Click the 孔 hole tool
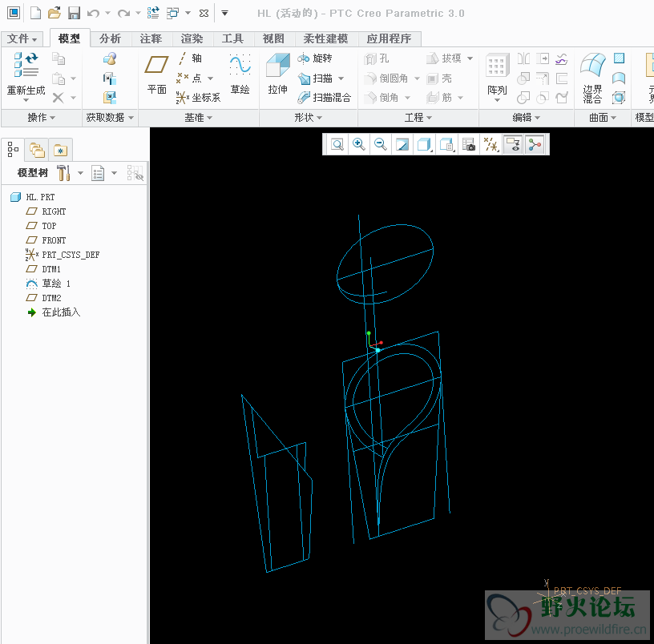This screenshot has height=644, width=654. click(x=376, y=58)
